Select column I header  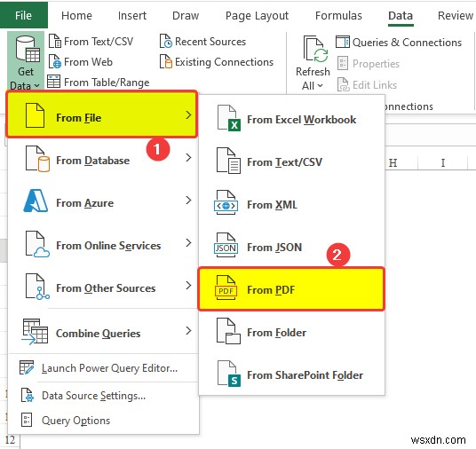point(443,163)
